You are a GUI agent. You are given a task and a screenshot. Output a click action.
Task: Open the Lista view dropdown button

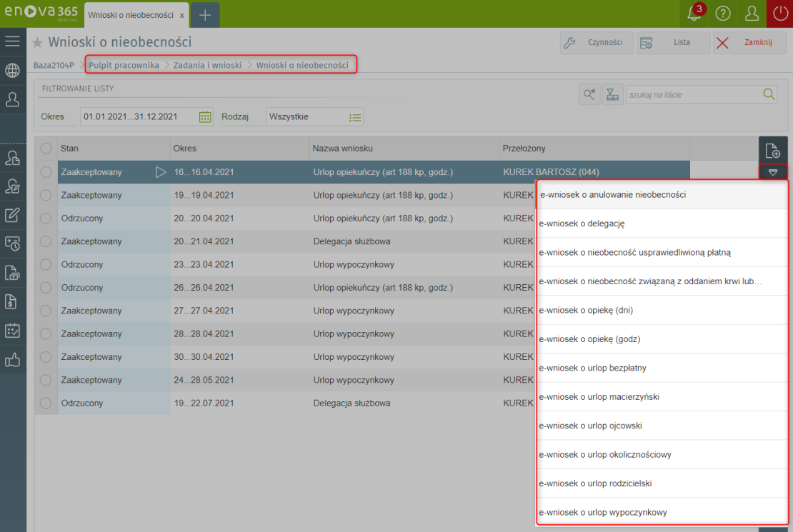(675, 43)
